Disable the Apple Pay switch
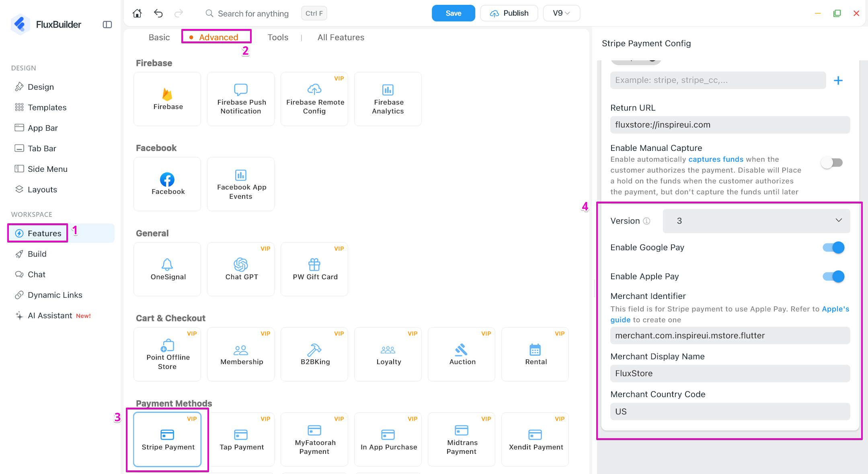Screen dimensions: 868x474 (833, 276)
